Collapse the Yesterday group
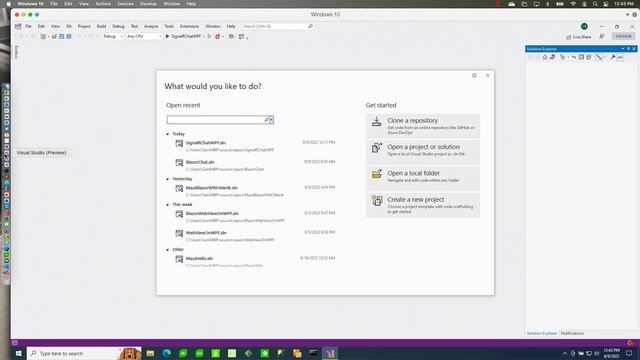This screenshot has width=640, height=360. pyautogui.click(x=168, y=179)
